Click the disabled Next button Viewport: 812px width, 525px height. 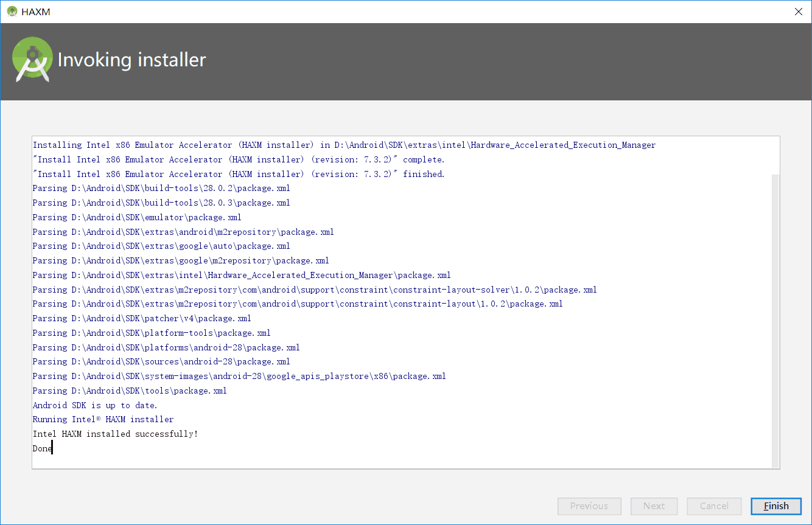point(654,506)
